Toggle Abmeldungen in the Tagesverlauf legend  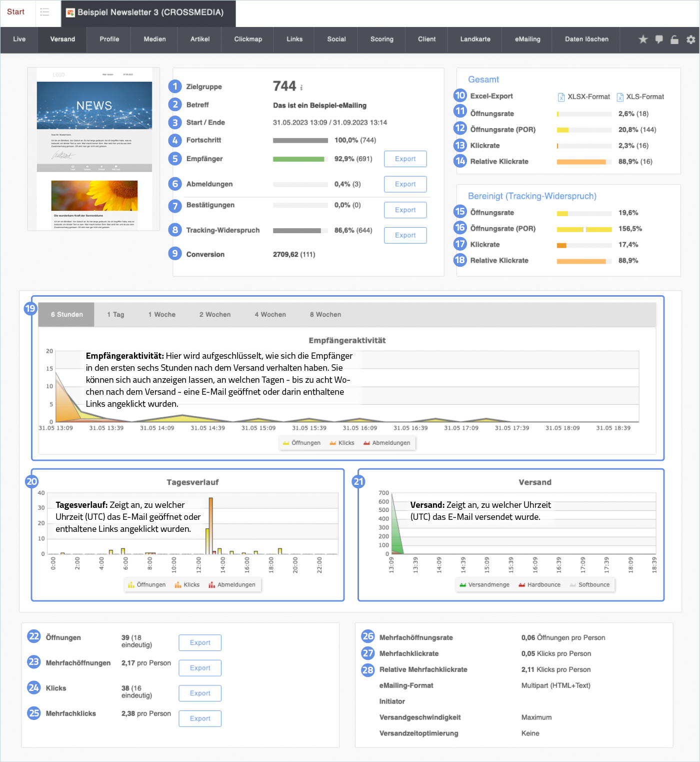[x=232, y=584]
